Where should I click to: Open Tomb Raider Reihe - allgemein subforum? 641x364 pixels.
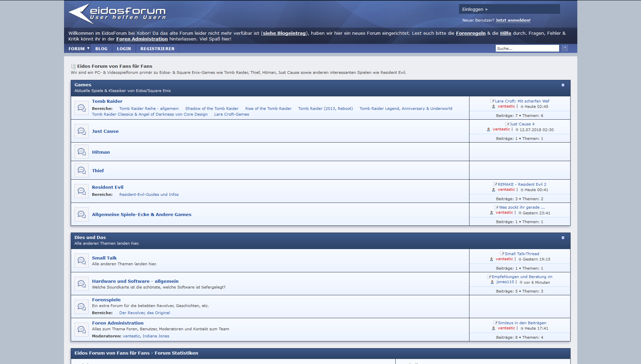pyautogui.click(x=149, y=109)
